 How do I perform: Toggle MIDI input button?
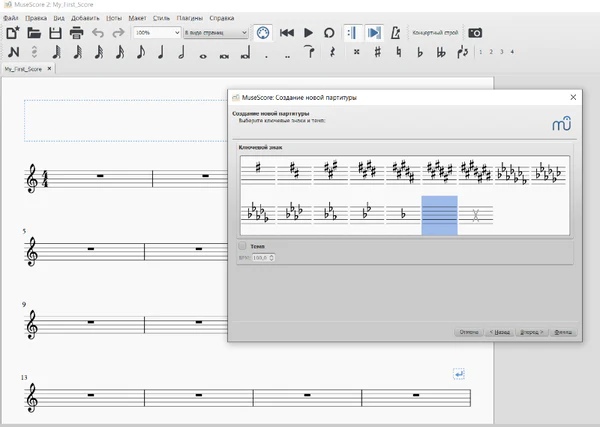pos(262,33)
